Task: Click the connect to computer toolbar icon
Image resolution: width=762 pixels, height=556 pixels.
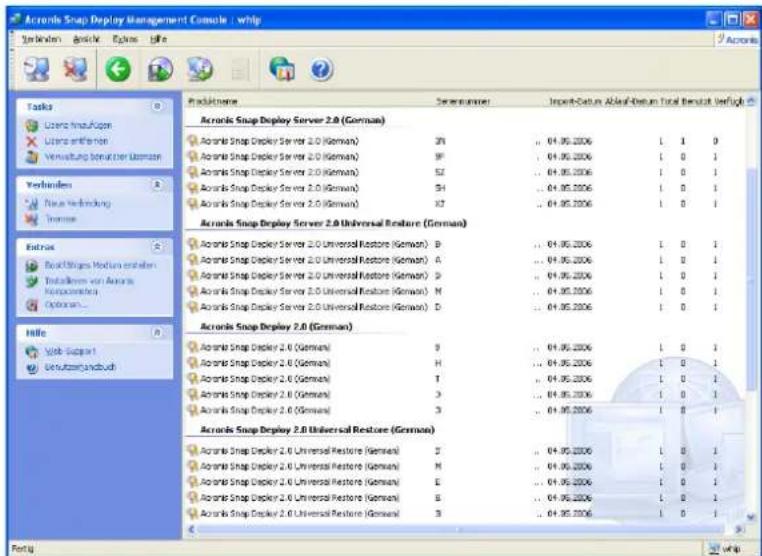Action: (x=37, y=69)
